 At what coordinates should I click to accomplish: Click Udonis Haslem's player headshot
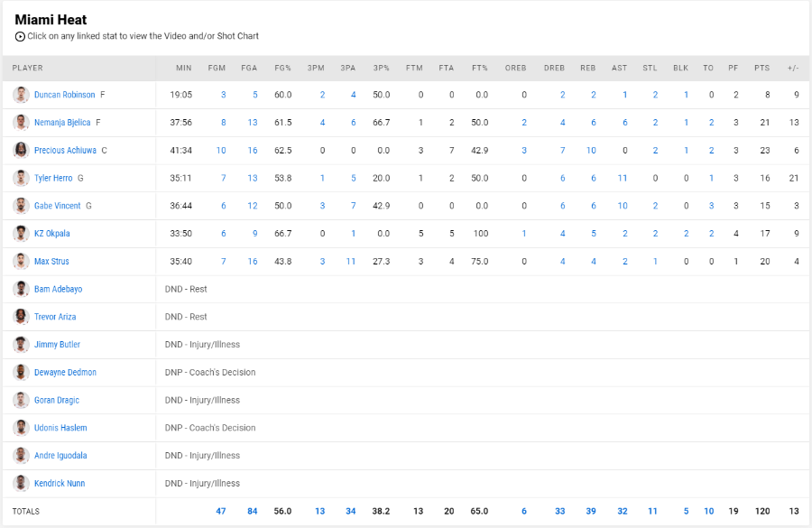[x=21, y=428]
